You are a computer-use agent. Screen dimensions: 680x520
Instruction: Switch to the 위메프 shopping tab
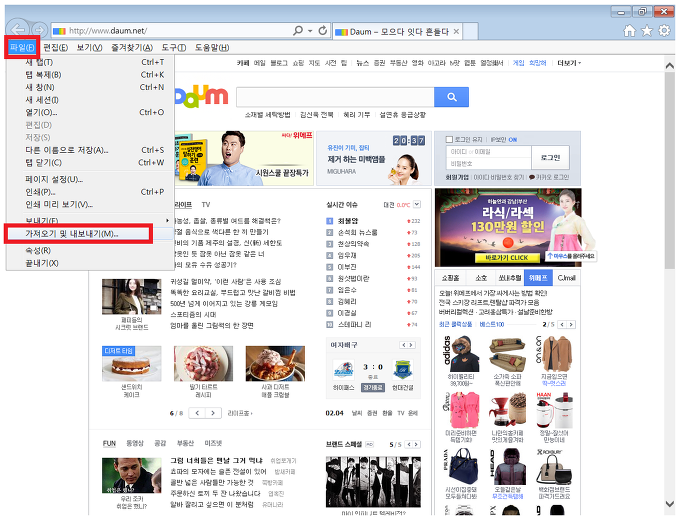pos(538,278)
